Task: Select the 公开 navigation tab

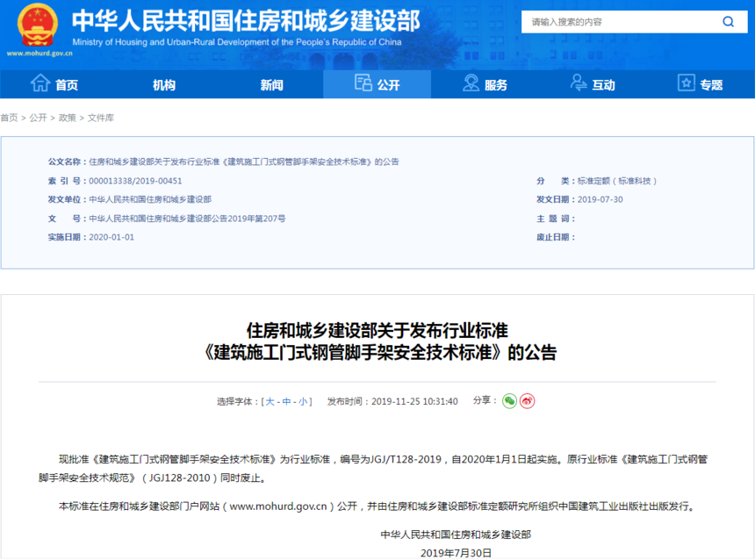Action: pos(377,85)
